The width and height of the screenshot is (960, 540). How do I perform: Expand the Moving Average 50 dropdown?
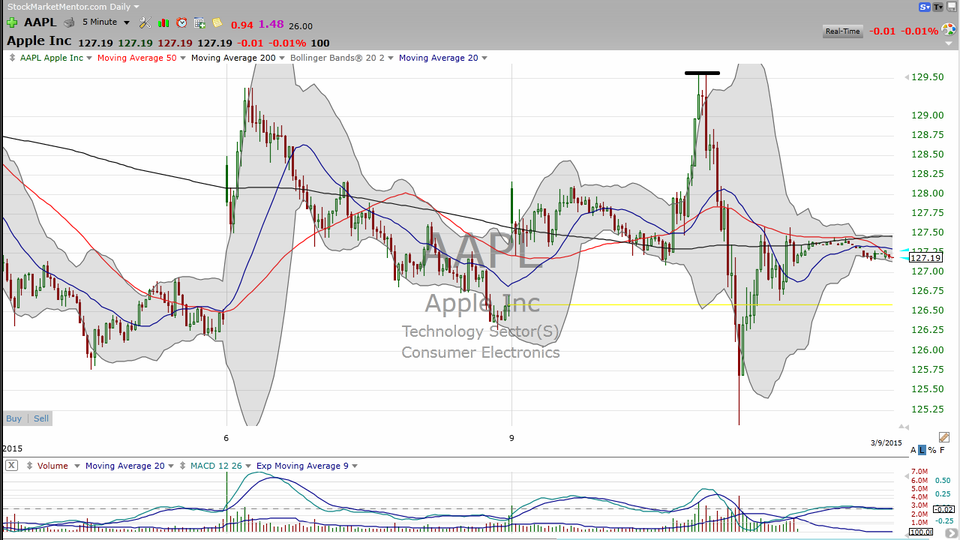(182, 58)
